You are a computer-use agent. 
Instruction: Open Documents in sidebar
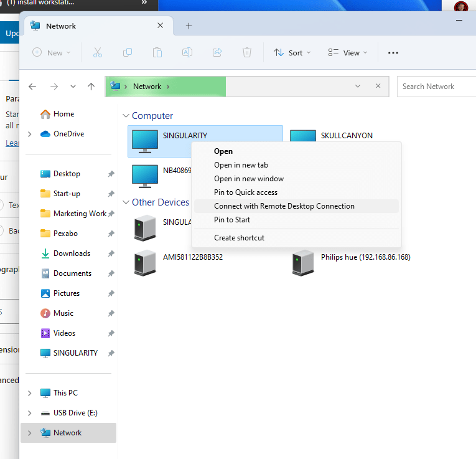pos(66,273)
